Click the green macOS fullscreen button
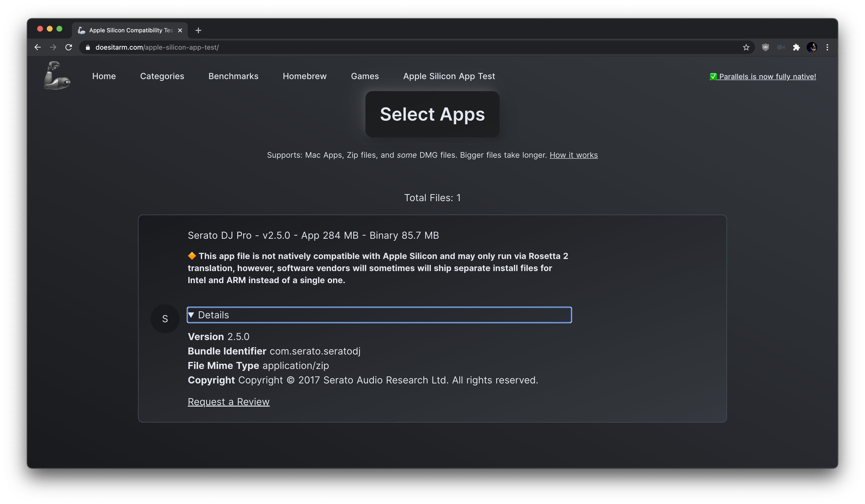Screen dimensions: 865x504 [x=59, y=29]
